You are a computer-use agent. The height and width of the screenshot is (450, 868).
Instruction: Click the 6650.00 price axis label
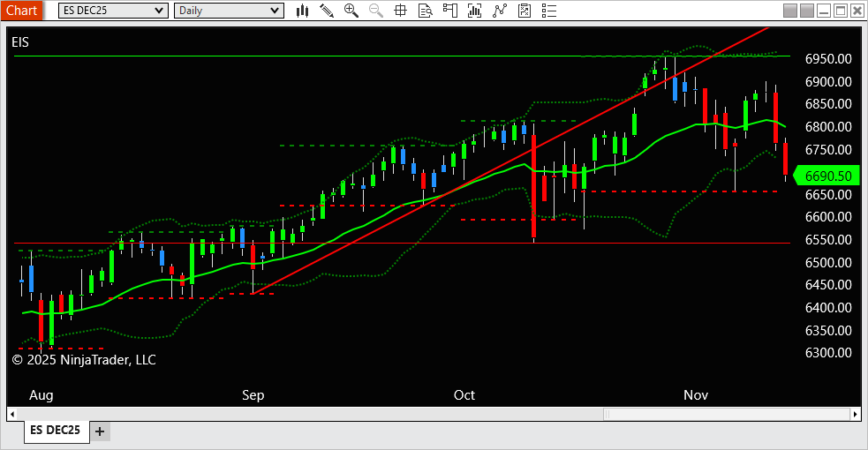pos(828,195)
